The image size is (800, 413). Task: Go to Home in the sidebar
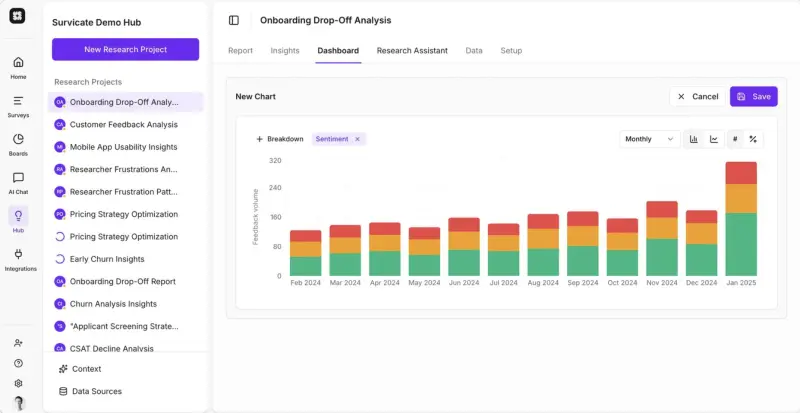(18, 68)
